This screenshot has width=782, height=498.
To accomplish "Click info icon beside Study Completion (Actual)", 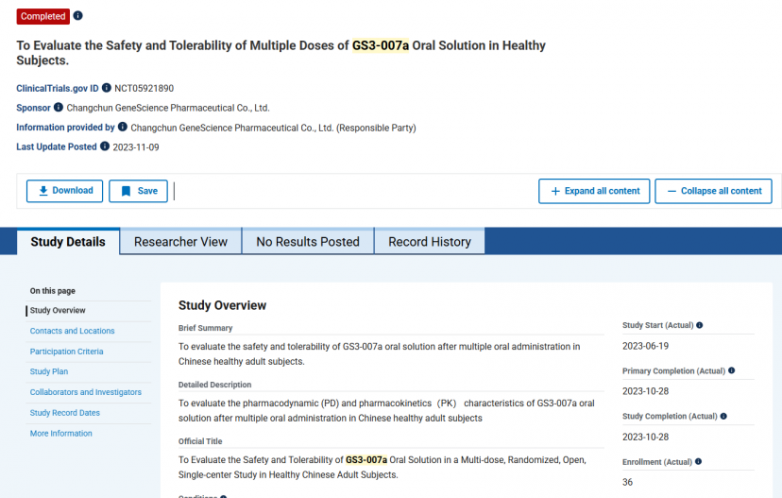I will (723, 416).
